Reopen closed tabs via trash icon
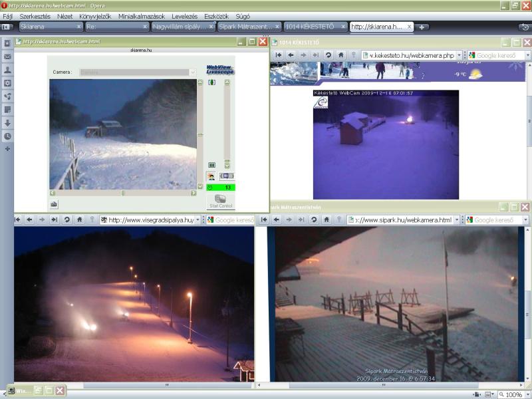This screenshot has width=532, height=399. coord(524,27)
